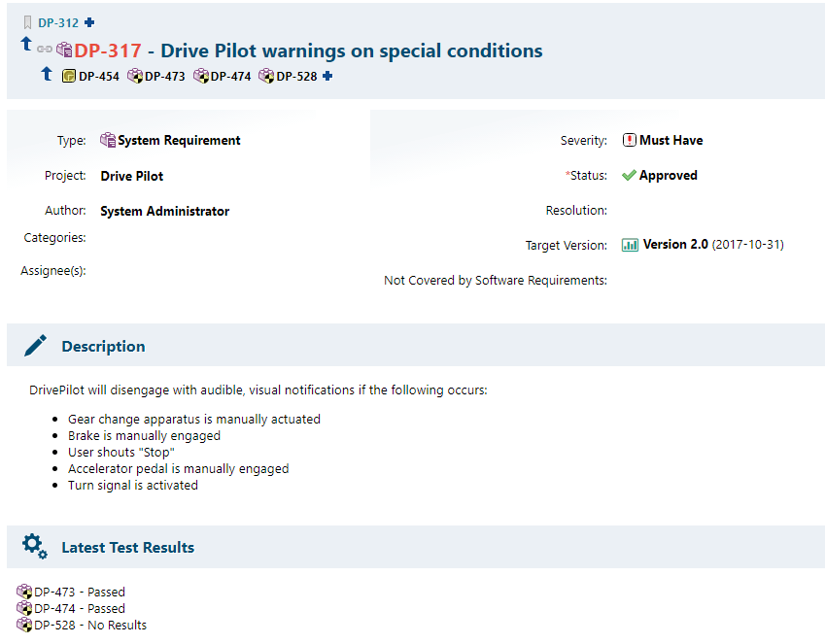Open Version 2.0 target version

pyautogui.click(x=675, y=245)
